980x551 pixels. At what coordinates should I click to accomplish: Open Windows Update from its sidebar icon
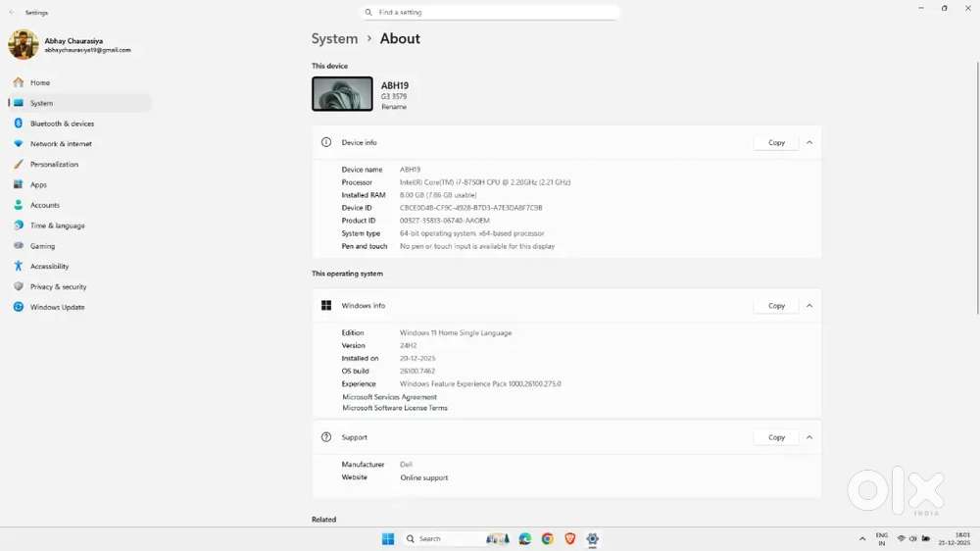18,307
